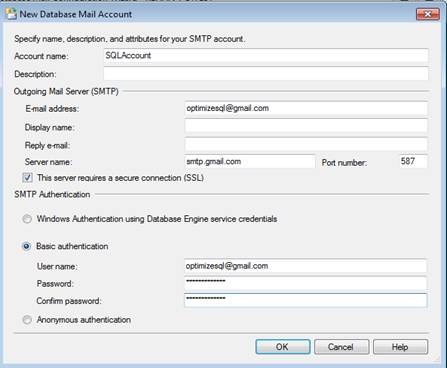Open Help for this dialog
The image size is (447, 368).
(400, 347)
